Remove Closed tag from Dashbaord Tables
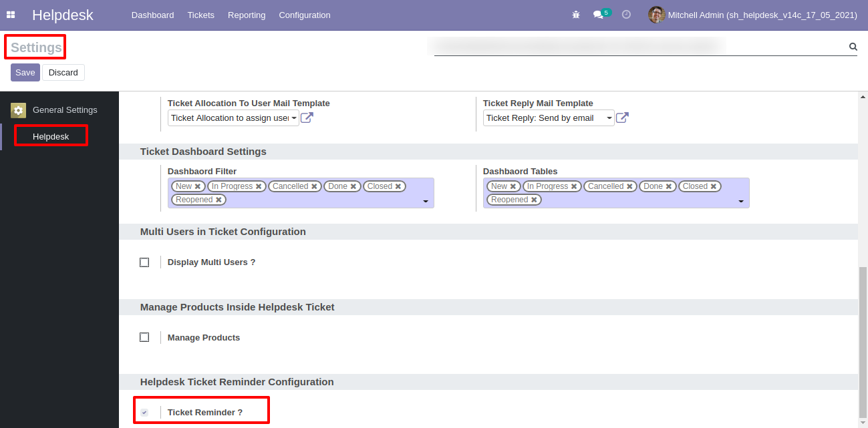The width and height of the screenshot is (868, 428). pos(714,187)
